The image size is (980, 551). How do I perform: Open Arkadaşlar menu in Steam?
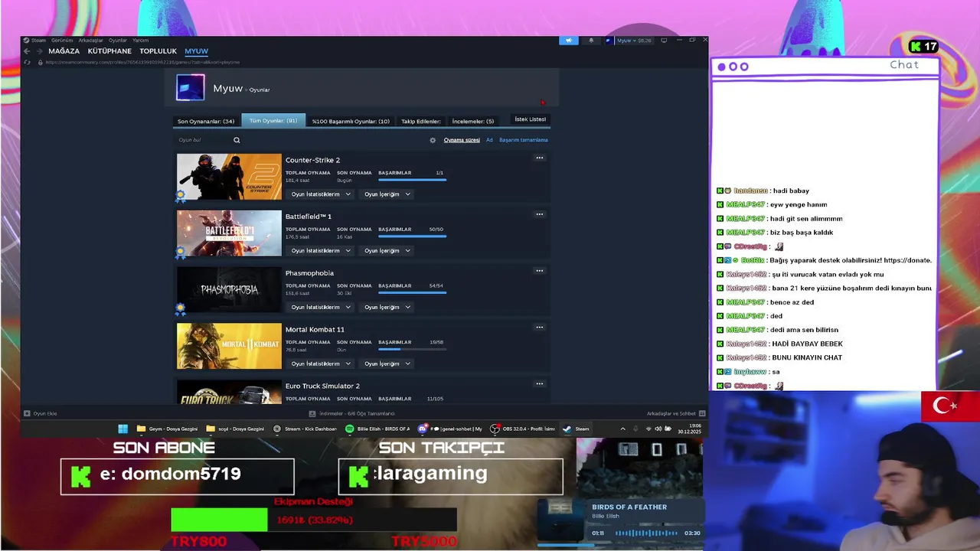[90, 40]
